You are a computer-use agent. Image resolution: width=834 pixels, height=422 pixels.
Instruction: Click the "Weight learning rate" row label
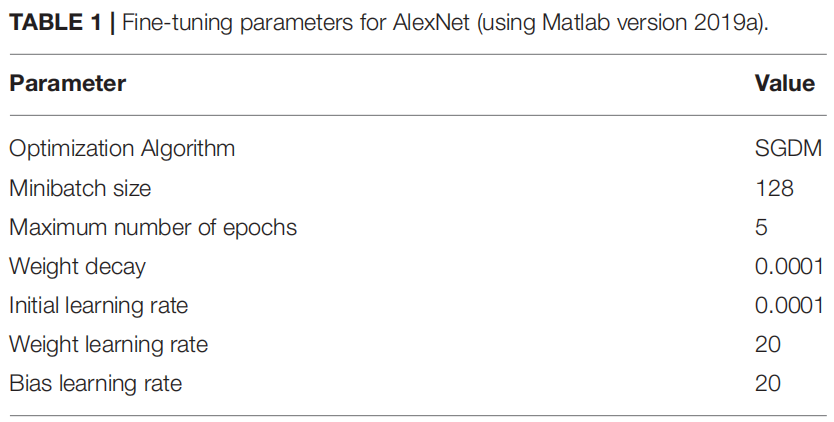click(108, 344)
